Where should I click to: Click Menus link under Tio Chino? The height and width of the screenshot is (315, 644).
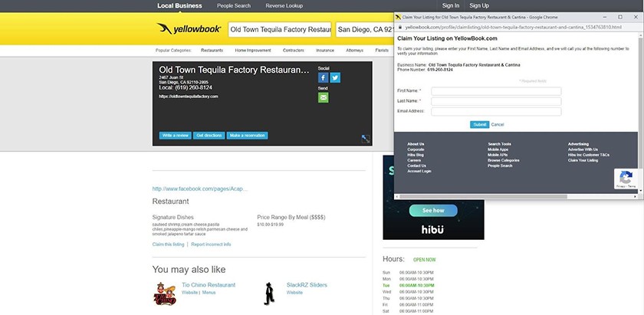(209, 293)
